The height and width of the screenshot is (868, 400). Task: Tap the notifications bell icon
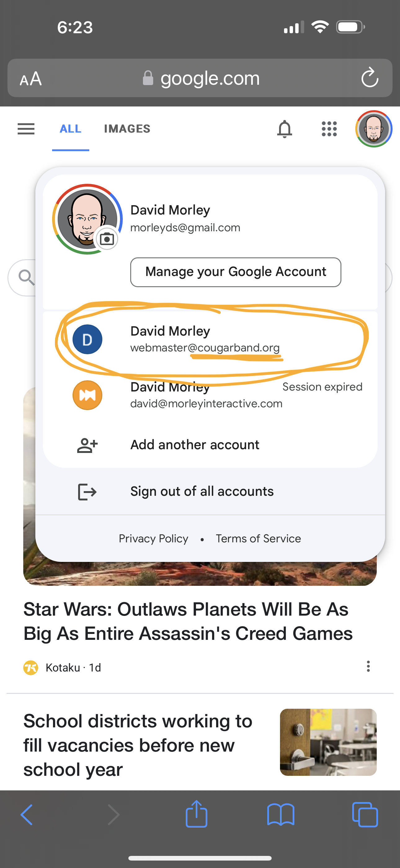coord(285,129)
